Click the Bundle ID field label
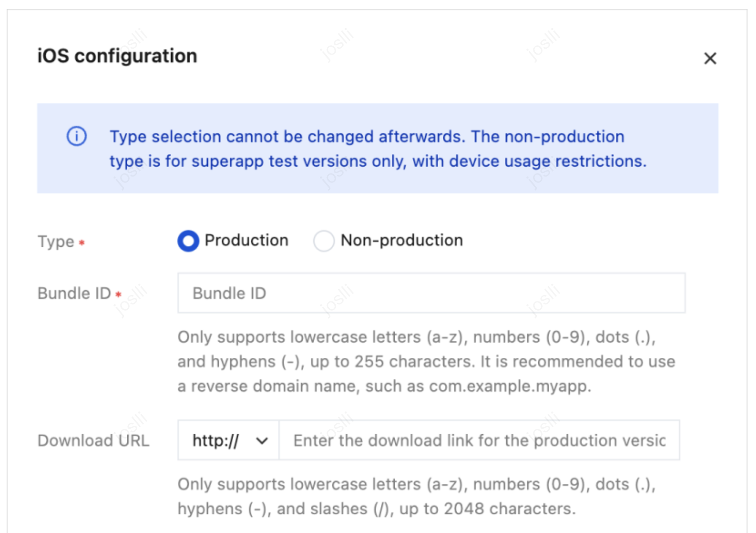This screenshot has width=756, height=533. point(74,294)
